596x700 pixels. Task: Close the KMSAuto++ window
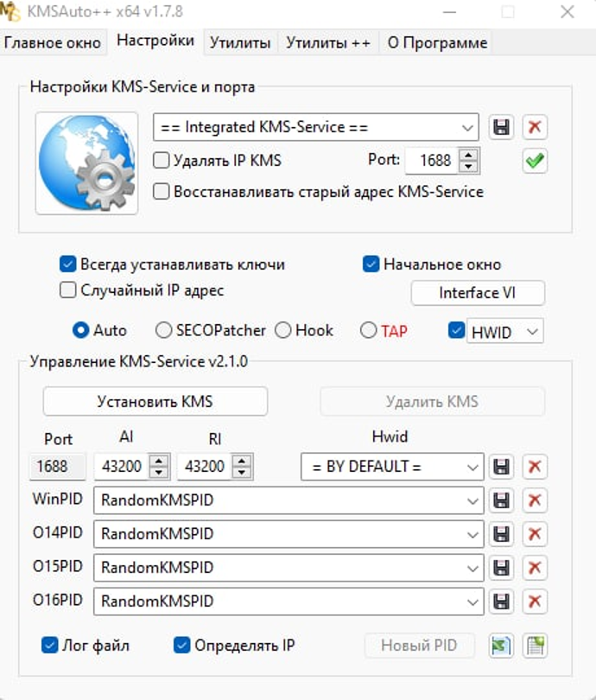[x=567, y=11]
